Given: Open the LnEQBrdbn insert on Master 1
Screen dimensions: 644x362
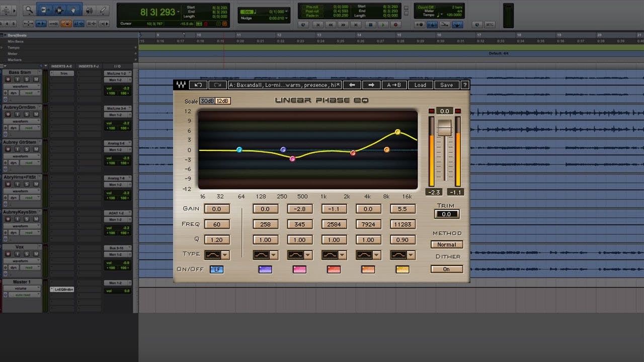Looking at the screenshot, I should coord(62,290).
